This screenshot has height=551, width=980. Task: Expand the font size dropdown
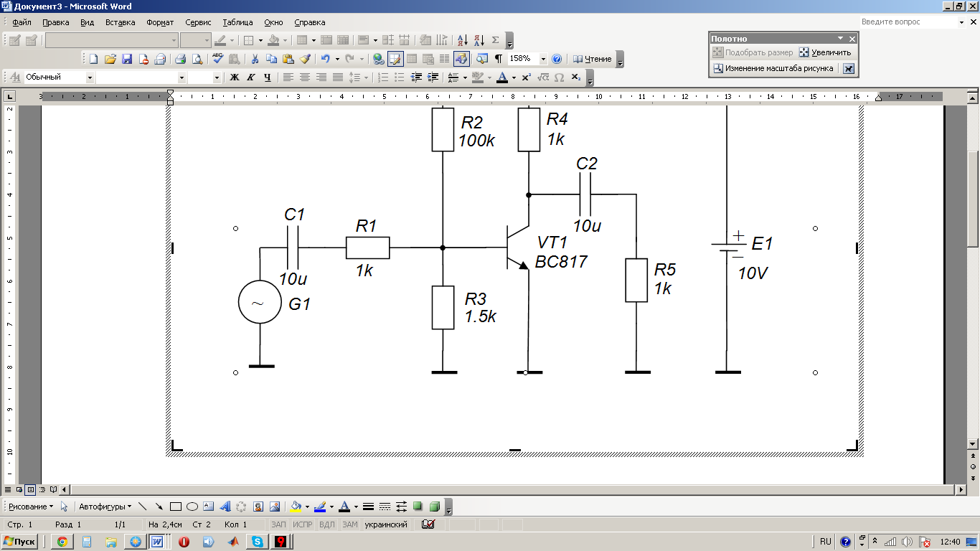217,77
